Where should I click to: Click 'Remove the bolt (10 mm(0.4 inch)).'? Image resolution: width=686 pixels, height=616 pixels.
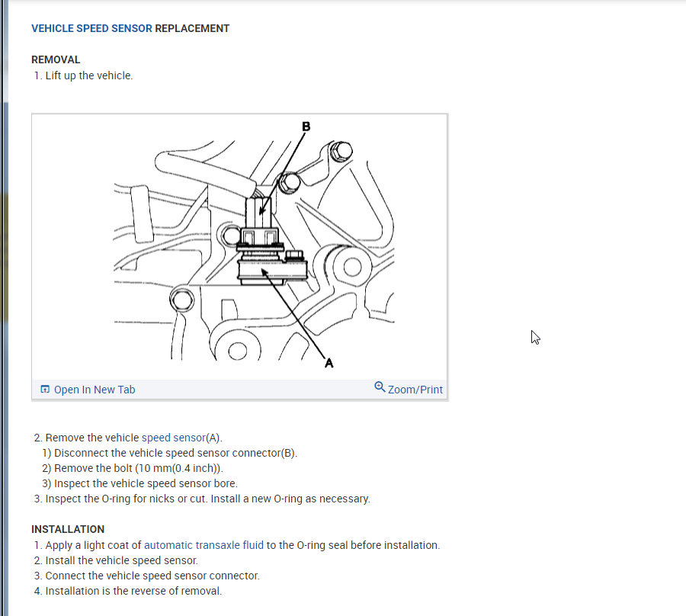coord(138,468)
